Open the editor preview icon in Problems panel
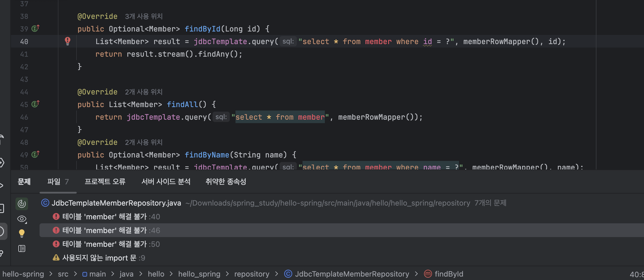 pyautogui.click(x=22, y=249)
